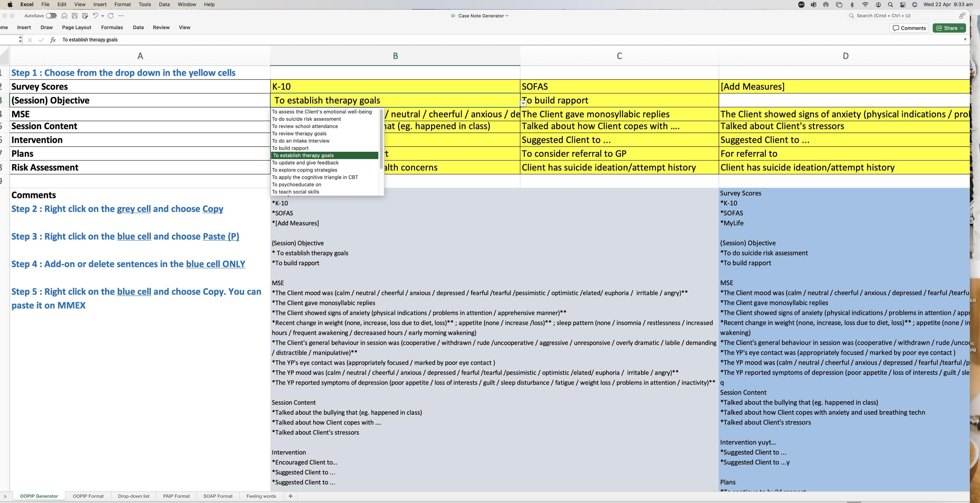The image size is (980, 503).
Task: Click the Spotlight search menu bar icon
Action: 890,5
